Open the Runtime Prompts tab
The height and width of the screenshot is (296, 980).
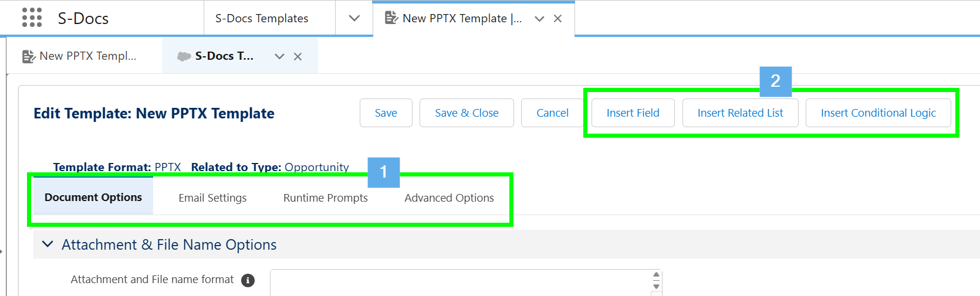coord(325,198)
